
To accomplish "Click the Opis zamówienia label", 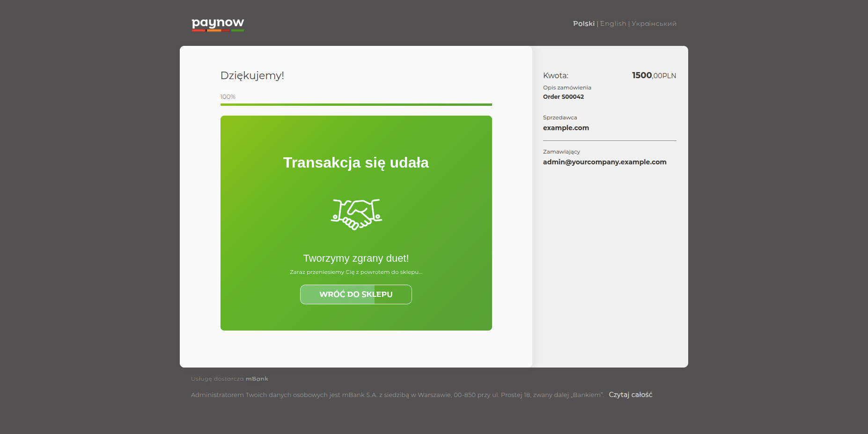I will pos(567,88).
